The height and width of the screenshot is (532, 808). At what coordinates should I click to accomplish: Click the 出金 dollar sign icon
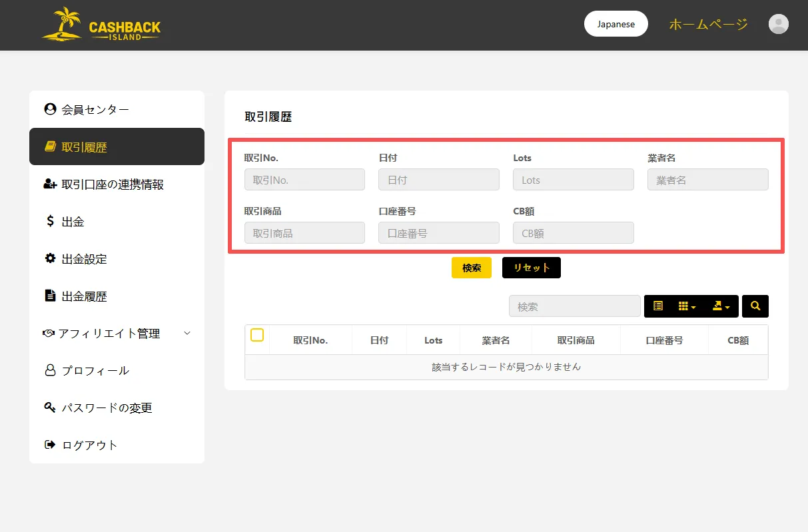tap(50, 221)
